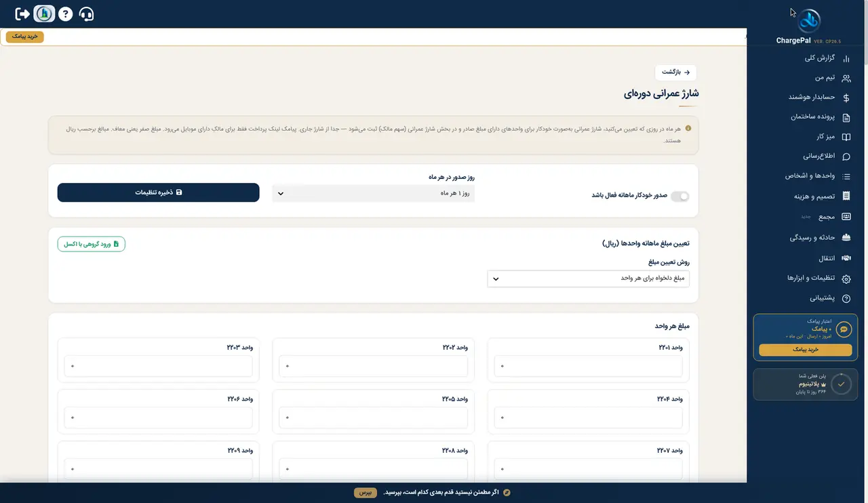868x503 pixels.
Task: Click the logout icon in the top bar
Action: [22, 14]
